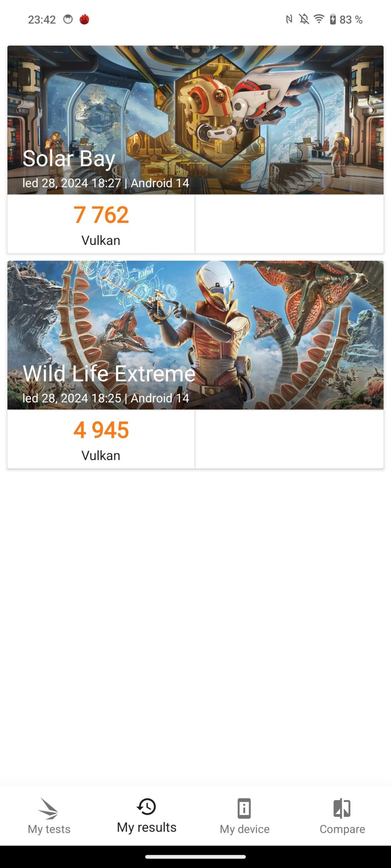Tap the muted bell status icon
The image size is (391, 868).
[x=304, y=19]
